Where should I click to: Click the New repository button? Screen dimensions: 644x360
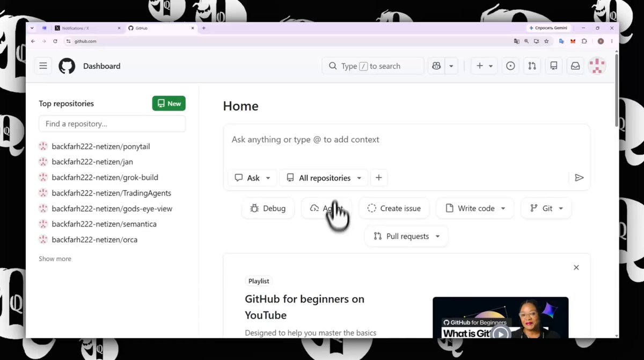(x=169, y=104)
